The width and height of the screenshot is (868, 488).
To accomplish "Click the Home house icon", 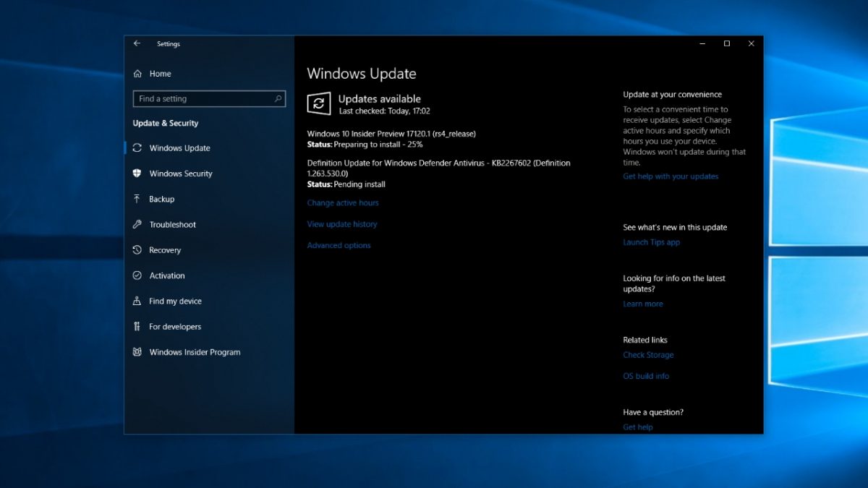I will tap(138, 73).
